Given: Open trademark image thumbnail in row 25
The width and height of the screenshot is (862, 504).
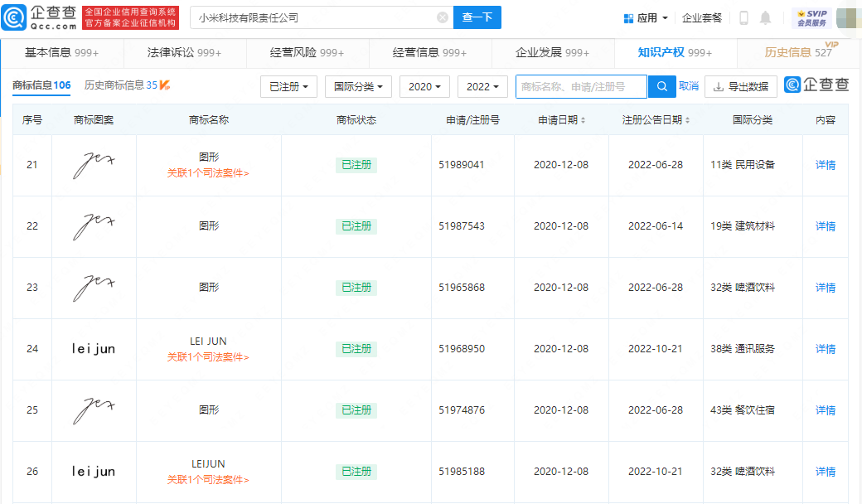Looking at the screenshot, I should click(94, 410).
